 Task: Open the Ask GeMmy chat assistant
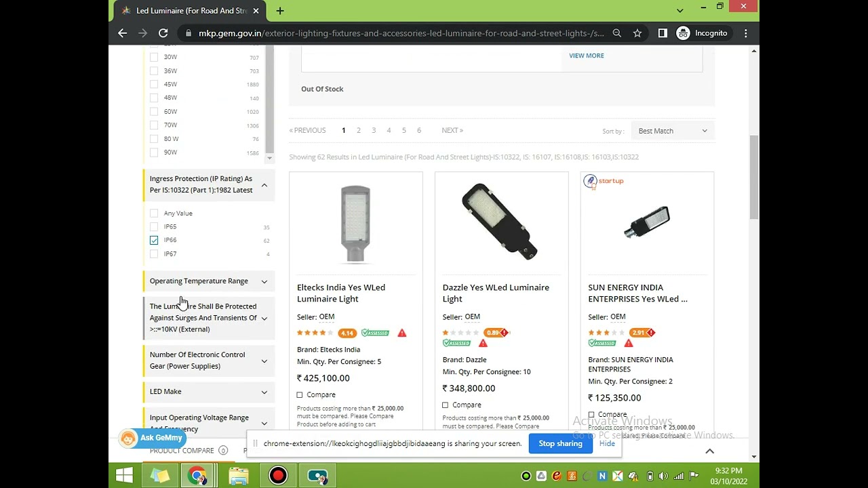[152, 439]
